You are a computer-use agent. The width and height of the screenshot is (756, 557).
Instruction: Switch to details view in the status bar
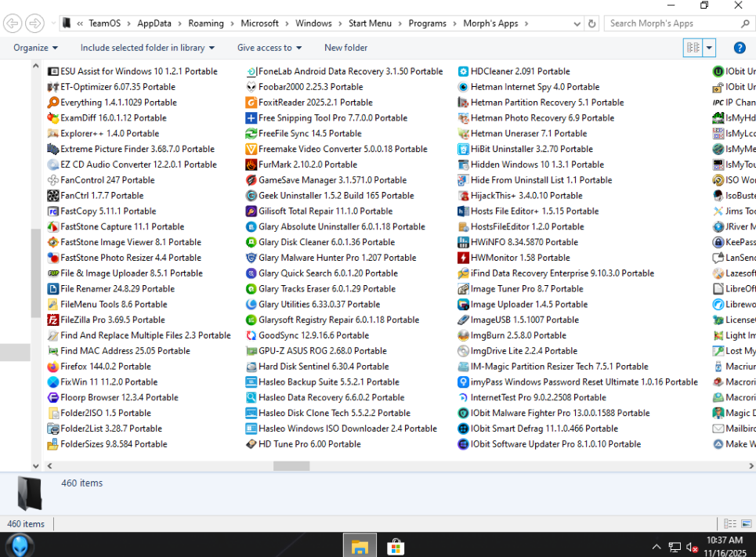tap(729, 524)
